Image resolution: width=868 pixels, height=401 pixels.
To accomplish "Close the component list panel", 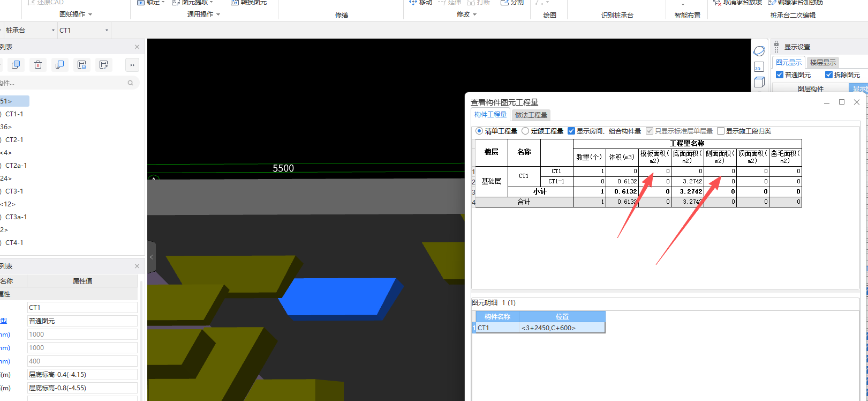I will [x=137, y=47].
